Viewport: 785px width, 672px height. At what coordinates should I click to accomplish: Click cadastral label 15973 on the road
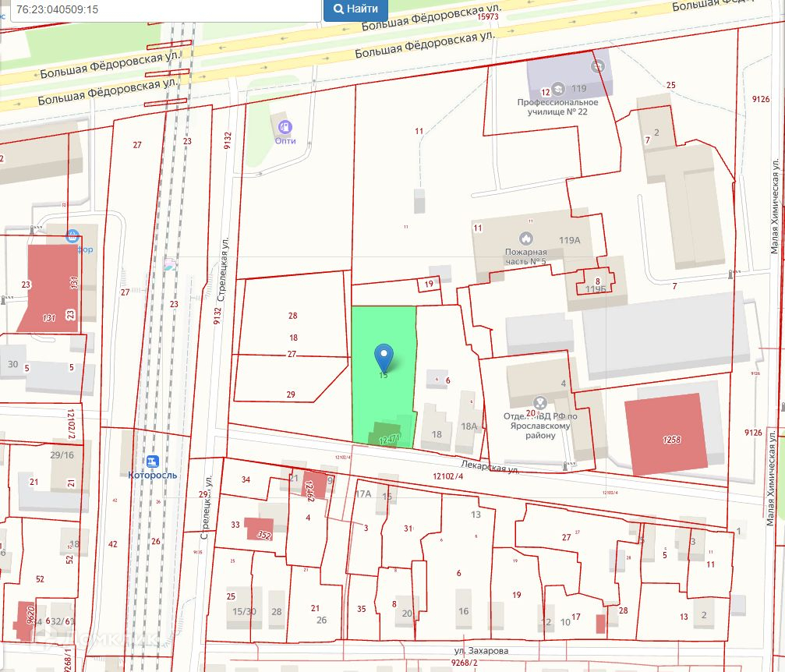(488, 16)
